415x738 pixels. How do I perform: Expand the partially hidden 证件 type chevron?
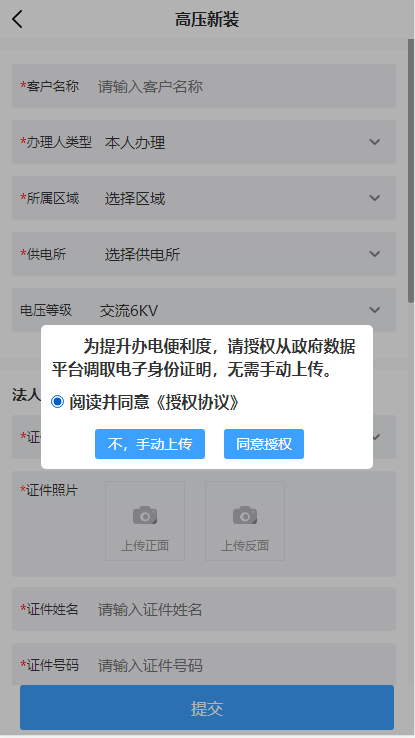tap(377, 437)
